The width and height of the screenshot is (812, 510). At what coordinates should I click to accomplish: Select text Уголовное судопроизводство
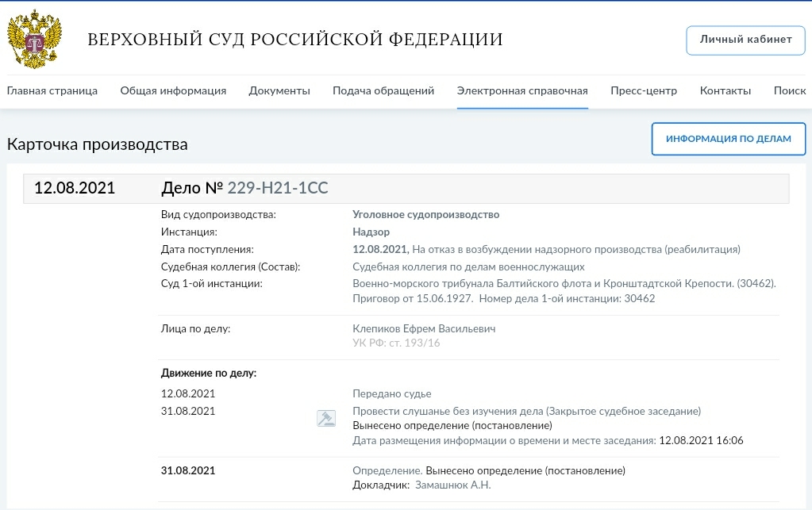pyautogui.click(x=425, y=214)
